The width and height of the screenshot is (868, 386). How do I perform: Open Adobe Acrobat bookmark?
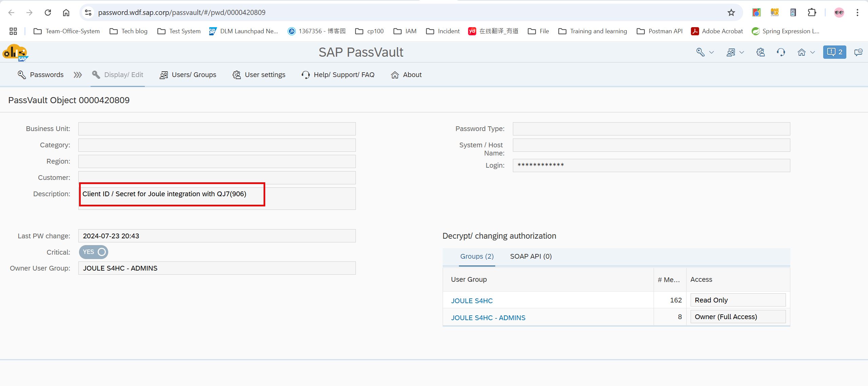coord(717,31)
